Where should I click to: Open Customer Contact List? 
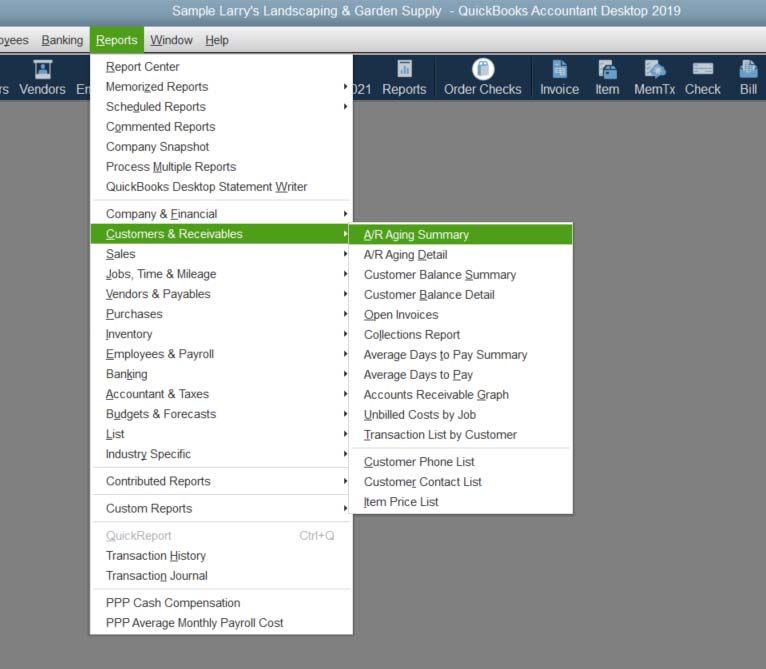461,482
